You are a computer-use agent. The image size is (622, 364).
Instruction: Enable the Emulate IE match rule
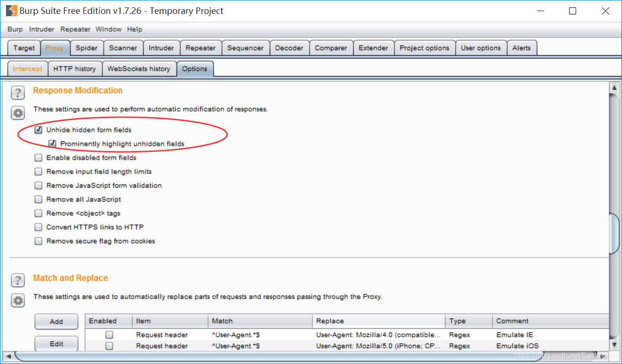coord(109,334)
